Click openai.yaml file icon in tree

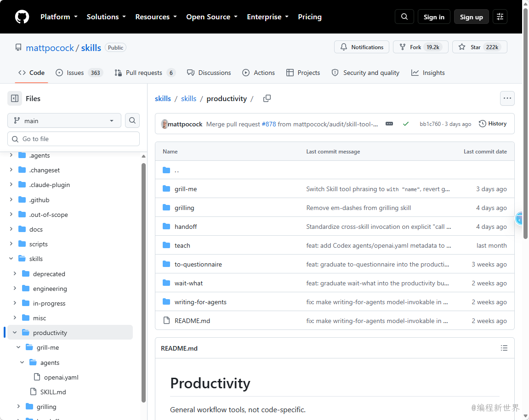coord(37,377)
